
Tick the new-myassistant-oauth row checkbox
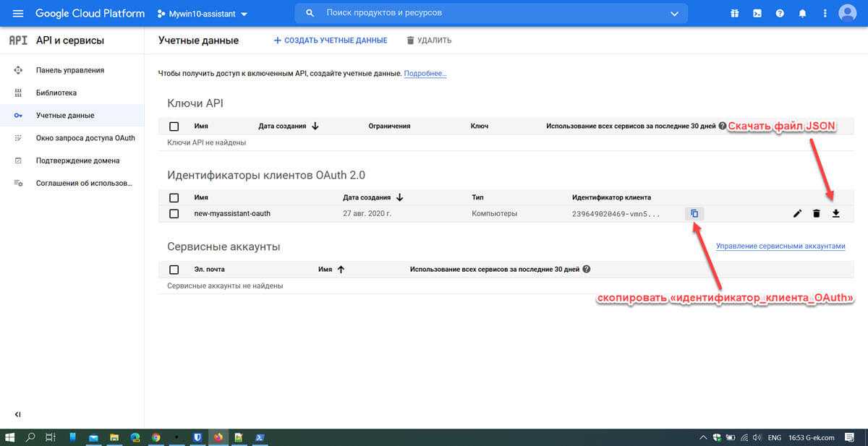(174, 214)
